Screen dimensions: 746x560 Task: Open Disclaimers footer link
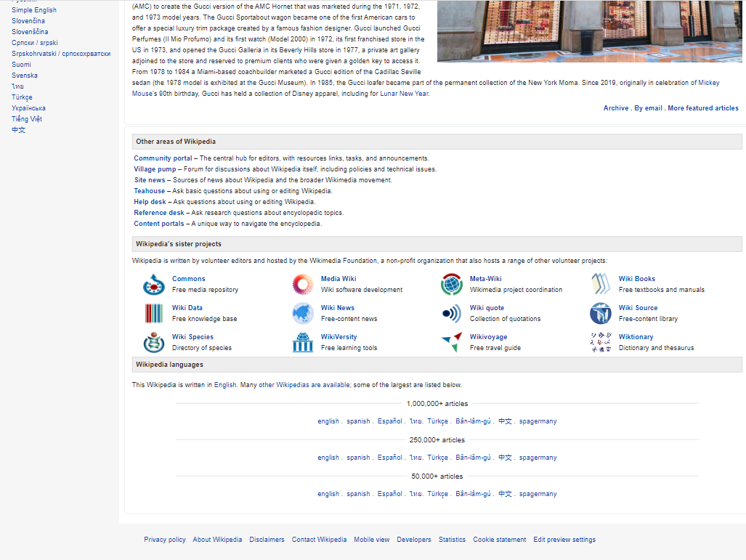tap(267, 540)
